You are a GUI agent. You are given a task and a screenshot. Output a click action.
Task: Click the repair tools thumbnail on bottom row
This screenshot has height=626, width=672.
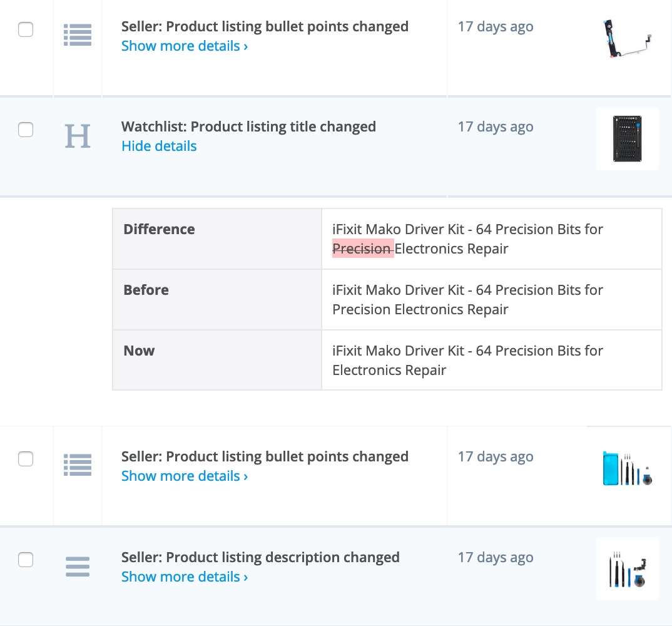(x=627, y=569)
